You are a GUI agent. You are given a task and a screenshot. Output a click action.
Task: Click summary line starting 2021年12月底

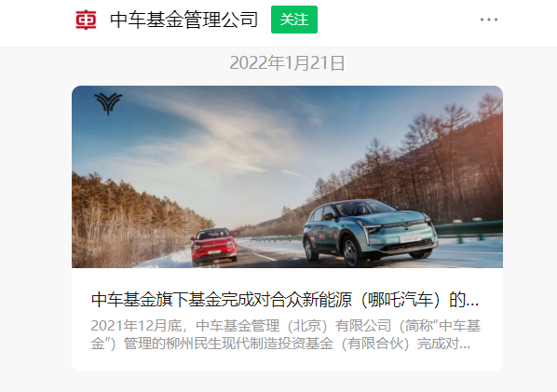(286, 326)
